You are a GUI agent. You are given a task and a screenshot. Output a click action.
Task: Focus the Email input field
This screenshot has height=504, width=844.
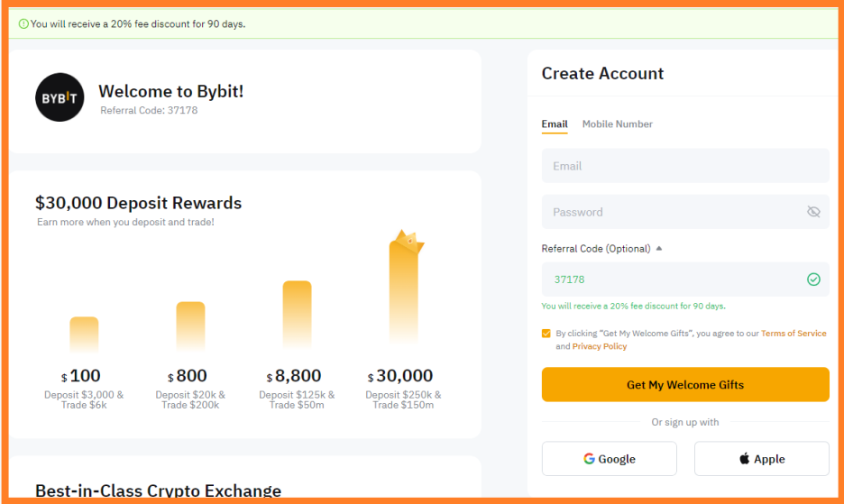pos(685,166)
